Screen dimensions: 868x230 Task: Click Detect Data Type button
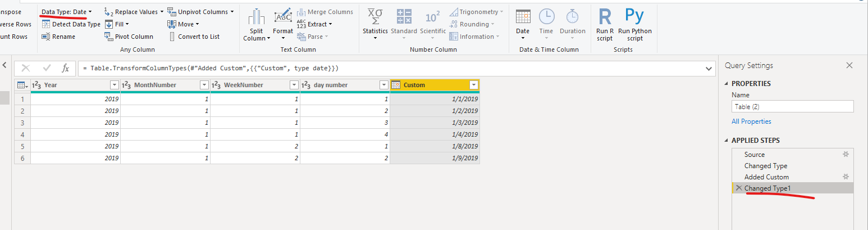[x=71, y=24]
